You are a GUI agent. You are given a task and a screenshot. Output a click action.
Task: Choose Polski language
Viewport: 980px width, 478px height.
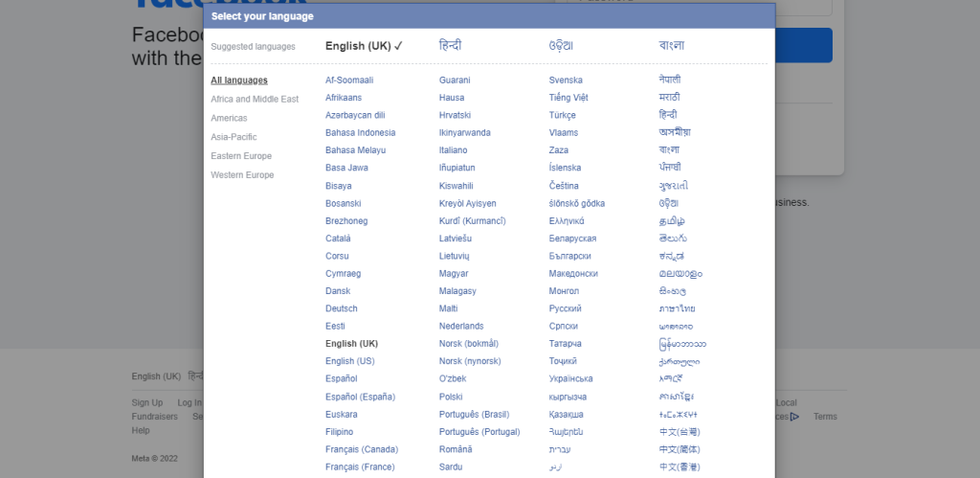[451, 397]
